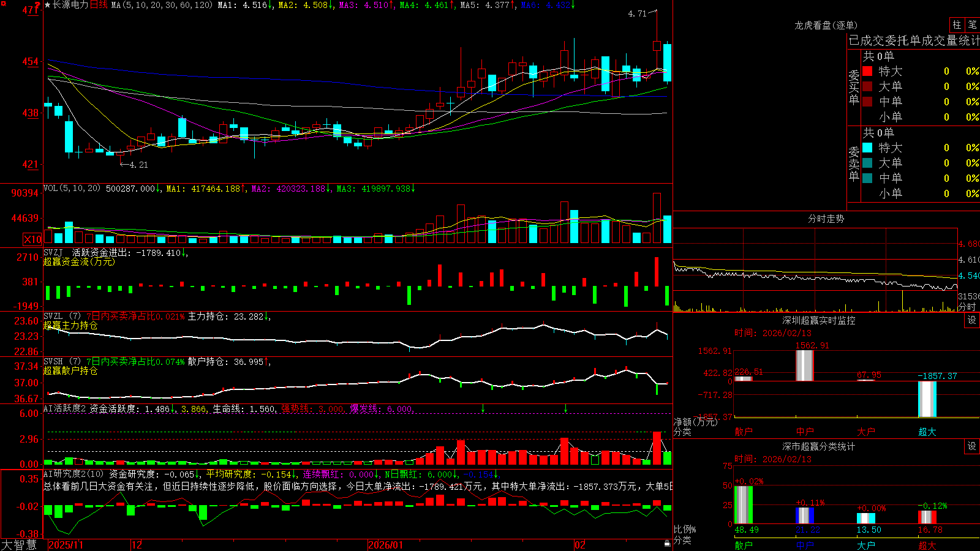Click the 已成交委托单成交量统计 header

(914, 40)
